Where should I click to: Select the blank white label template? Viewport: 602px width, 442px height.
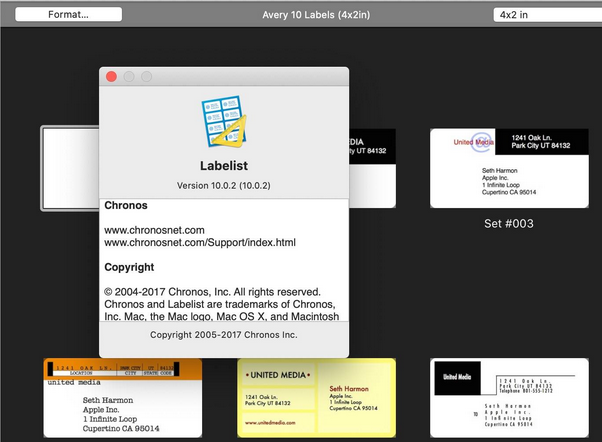[71, 168]
